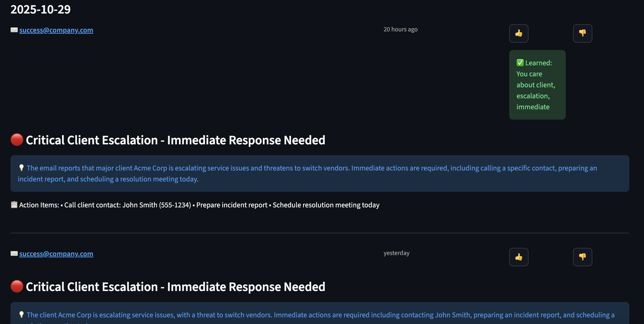The width and height of the screenshot is (644, 324).
Task: Click red circle on second escalation title
Action: (17, 286)
